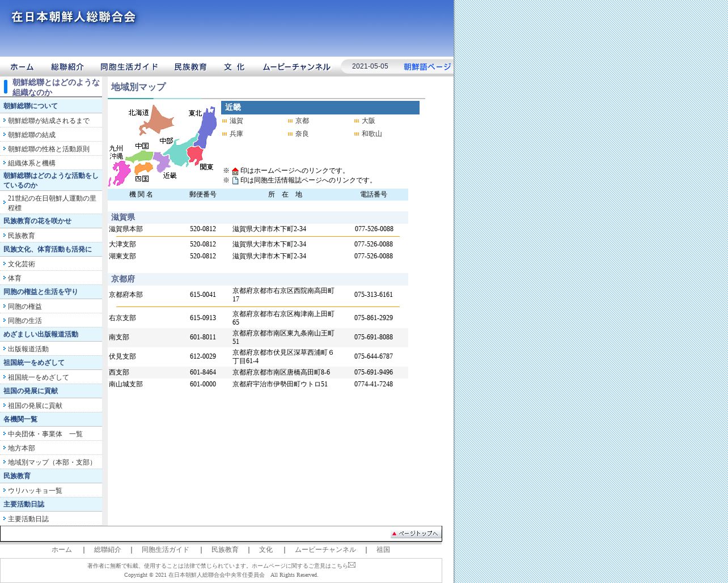The height and width of the screenshot is (583, 728).
Task: Click the ページトップへ back-to-top button
Action: click(416, 534)
